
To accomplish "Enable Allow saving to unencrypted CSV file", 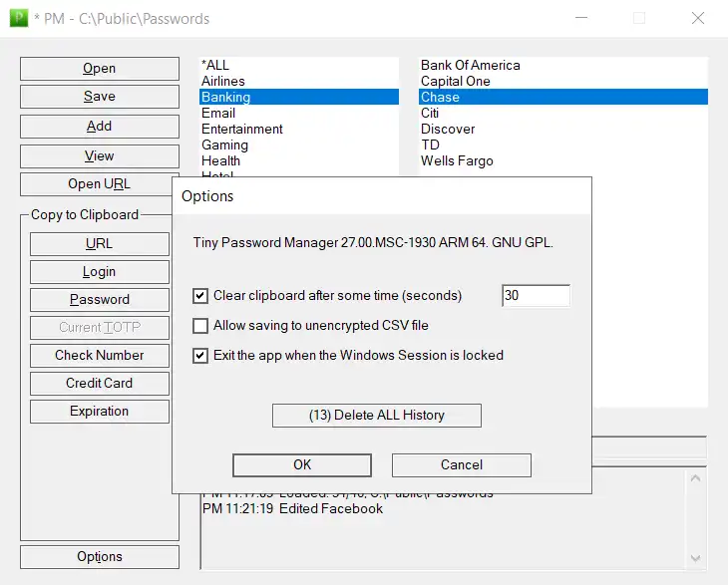I will pos(200,326).
